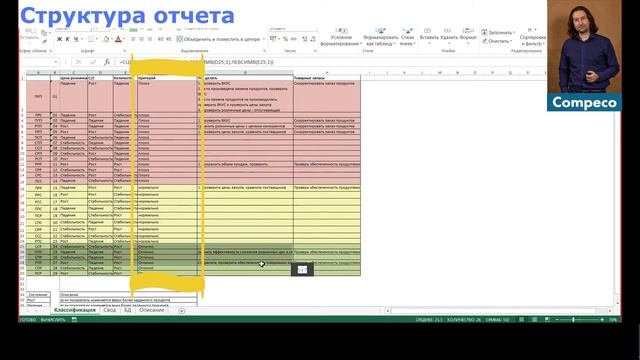Open font color dropdown arrow

(x=124, y=39)
